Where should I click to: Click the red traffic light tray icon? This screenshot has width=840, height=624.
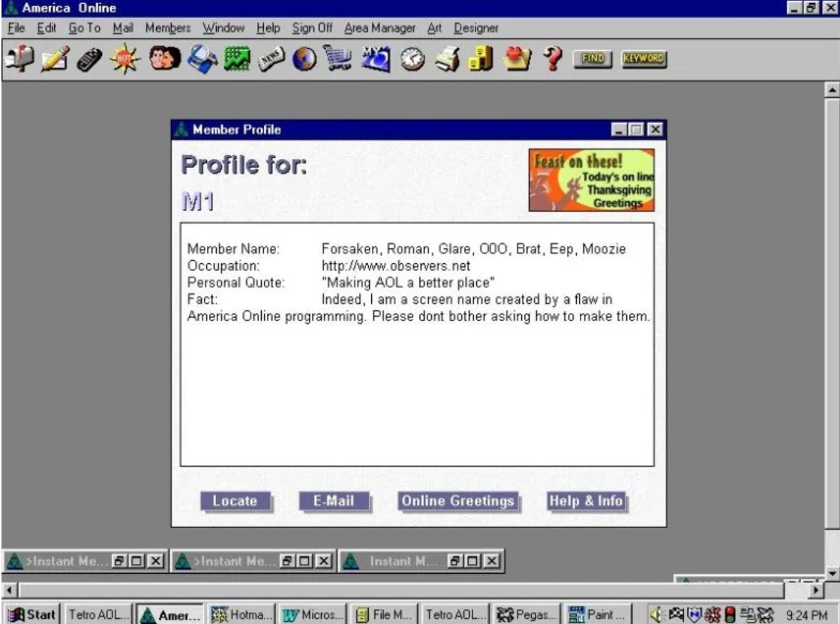pos(730,614)
